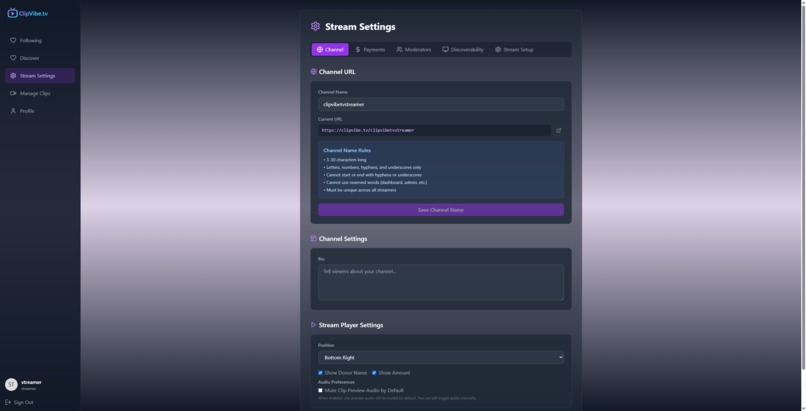Click the Channel Name Rules heading

point(347,151)
